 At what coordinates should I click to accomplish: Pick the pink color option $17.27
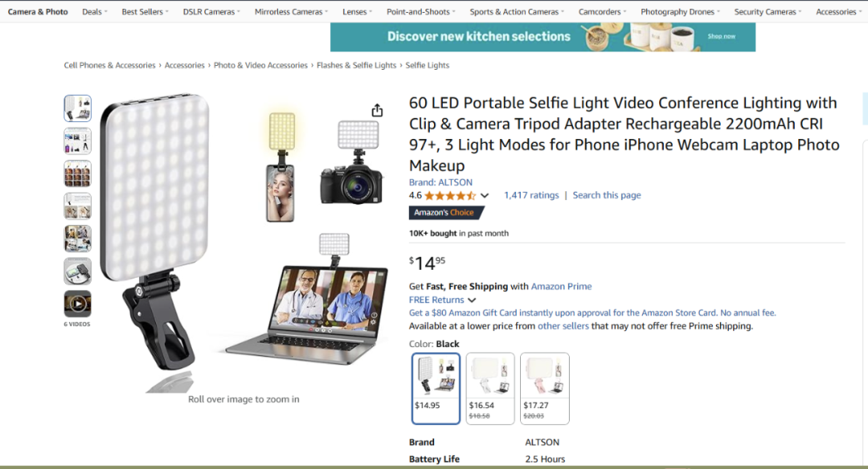(545, 388)
